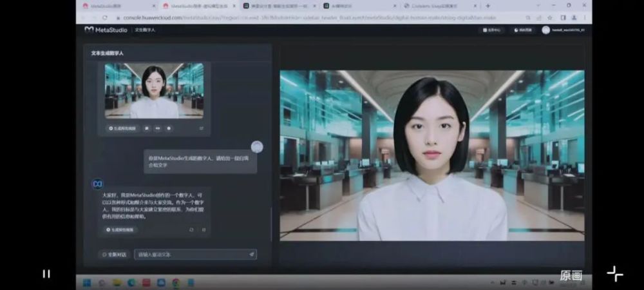Copy the introduction reply with the copy icon
Image resolution: width=644 pixels, height=290 pixels.
coord(204,229)
